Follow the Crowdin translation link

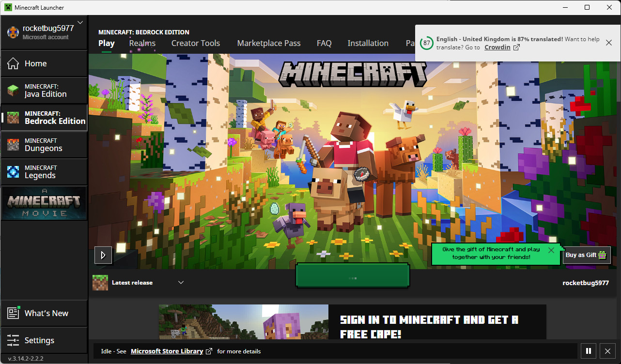pyautogui.click(x=502, y=47)
